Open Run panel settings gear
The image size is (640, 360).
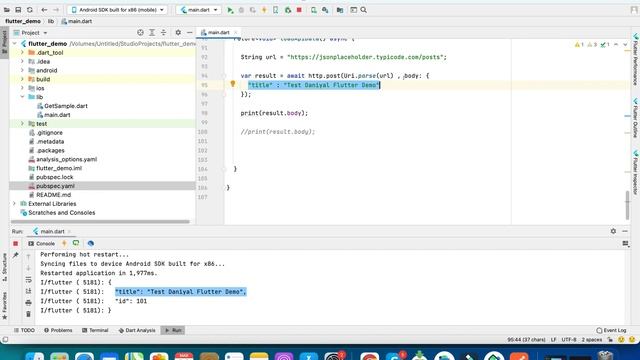point(613,231)
